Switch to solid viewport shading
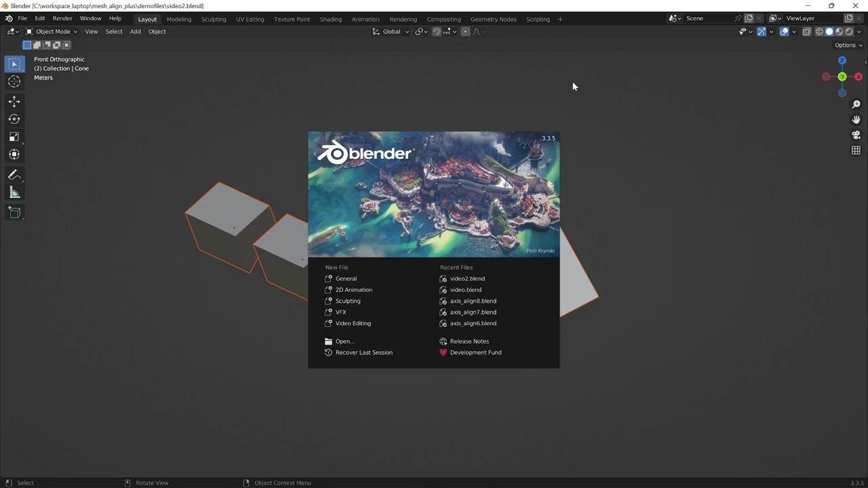The width and height of the screenshot is (868, 488). (x=829, y=32)
